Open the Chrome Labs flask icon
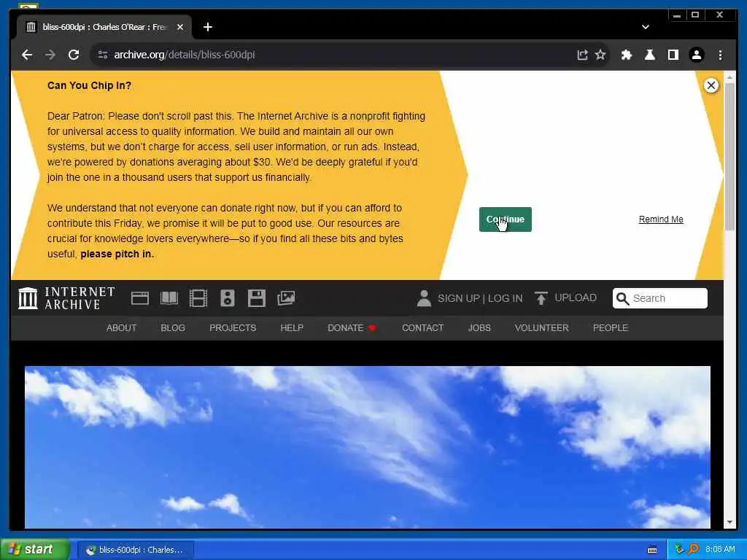The image size is (747, 560). click(x=649, y=55)
